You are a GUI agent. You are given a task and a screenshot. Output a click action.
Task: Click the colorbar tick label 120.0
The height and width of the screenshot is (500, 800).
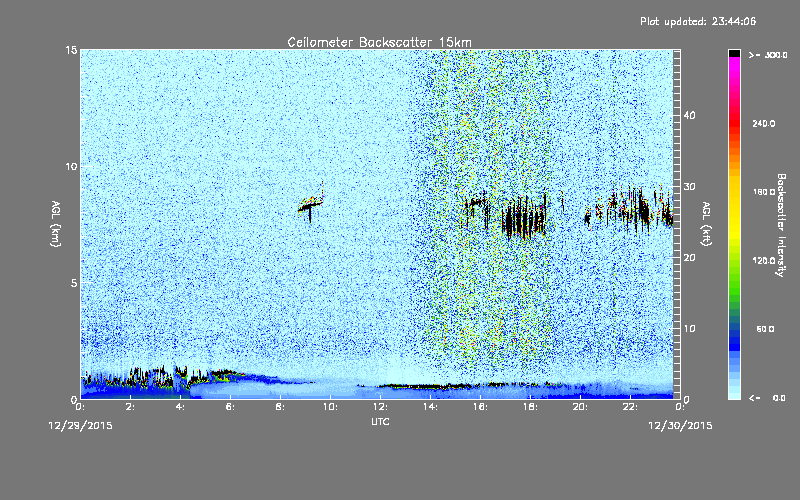click(x=764, y=260)
